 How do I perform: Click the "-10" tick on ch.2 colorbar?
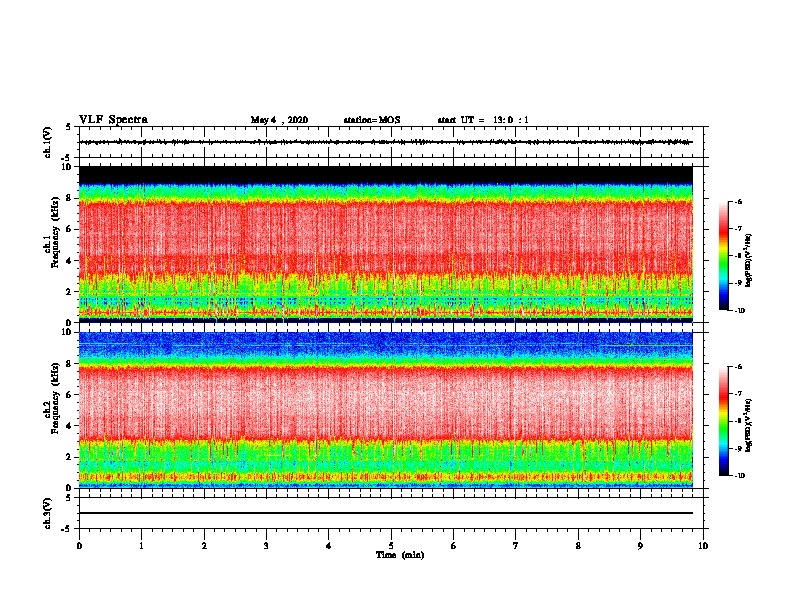[740, 476]
